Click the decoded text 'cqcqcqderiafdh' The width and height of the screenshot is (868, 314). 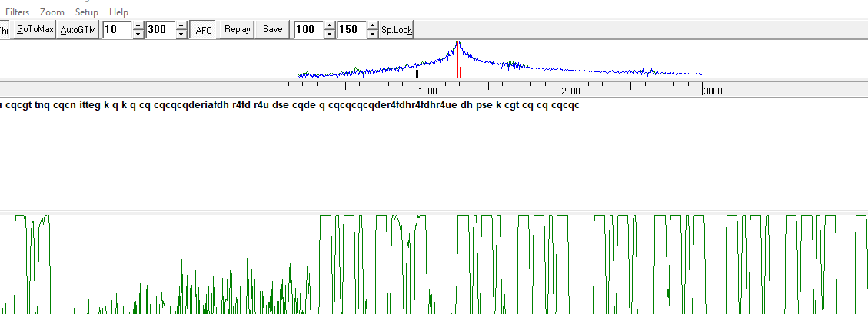click(191, 105)
